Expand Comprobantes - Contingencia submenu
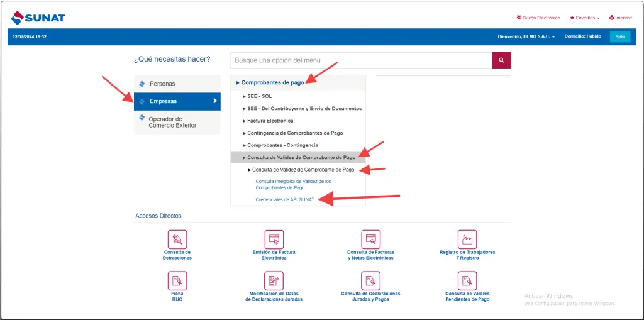Viewport: 644px width, 320px height. click(280, 145)
